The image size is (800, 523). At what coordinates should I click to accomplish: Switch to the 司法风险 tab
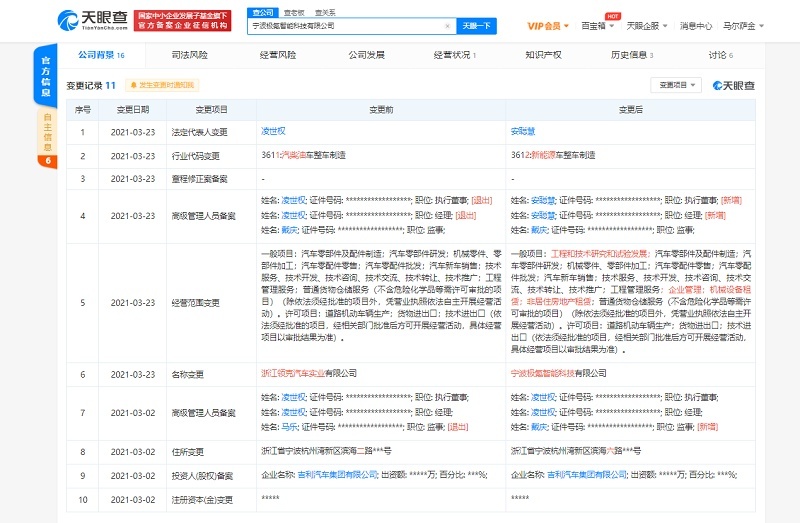coord(189,55)
